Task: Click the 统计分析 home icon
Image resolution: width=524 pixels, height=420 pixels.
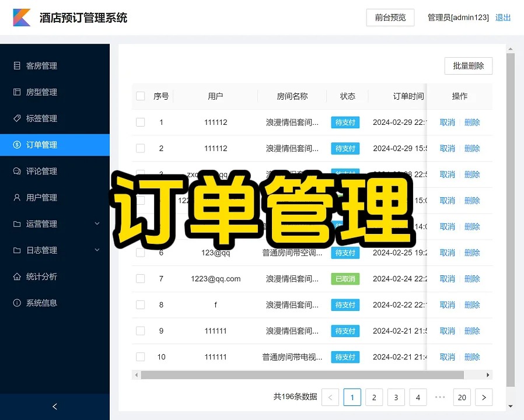Action: (x=17, y=276)
